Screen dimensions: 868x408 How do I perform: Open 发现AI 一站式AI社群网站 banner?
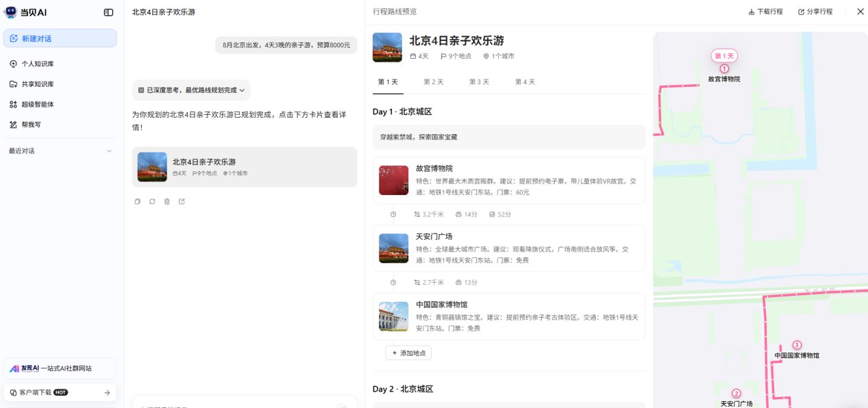point(60,368)
